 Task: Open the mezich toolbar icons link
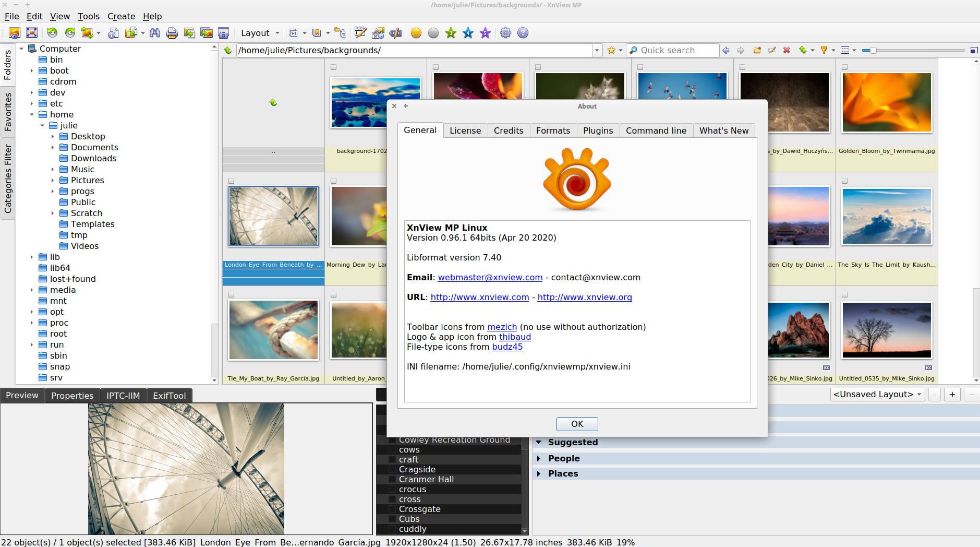(502, 327)
